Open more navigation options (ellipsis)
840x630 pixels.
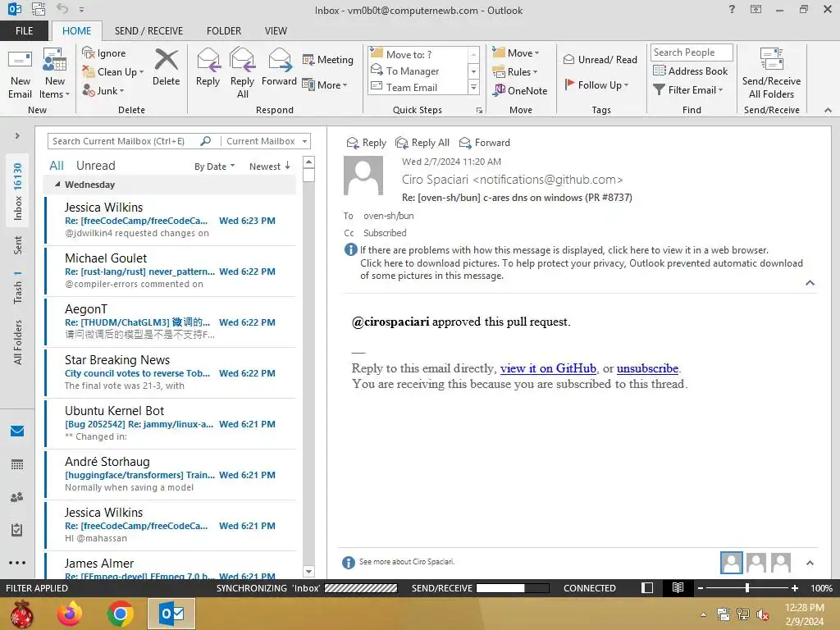click(x=17, y=563)
